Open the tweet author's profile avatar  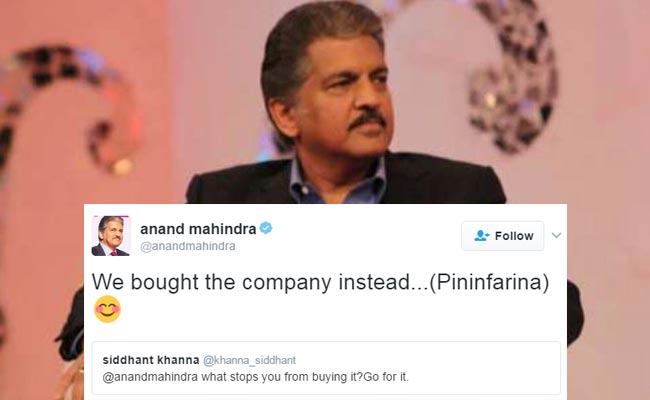[110, 235]
